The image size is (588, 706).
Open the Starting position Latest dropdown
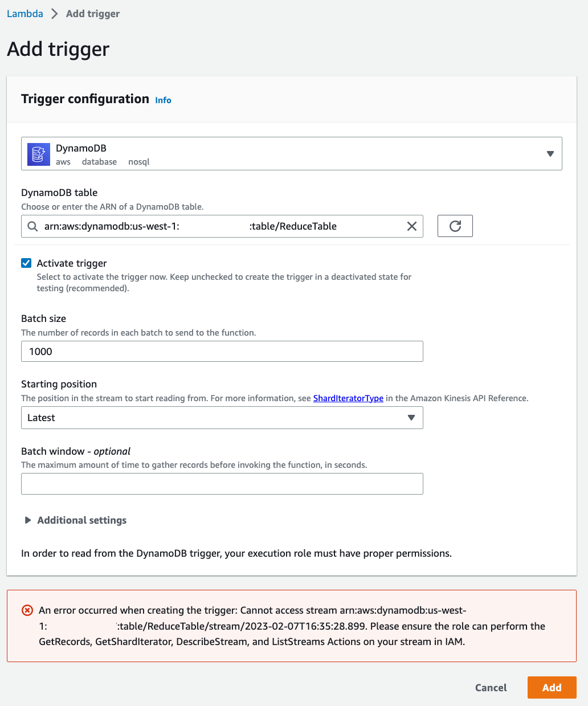[x=222, y=418]
